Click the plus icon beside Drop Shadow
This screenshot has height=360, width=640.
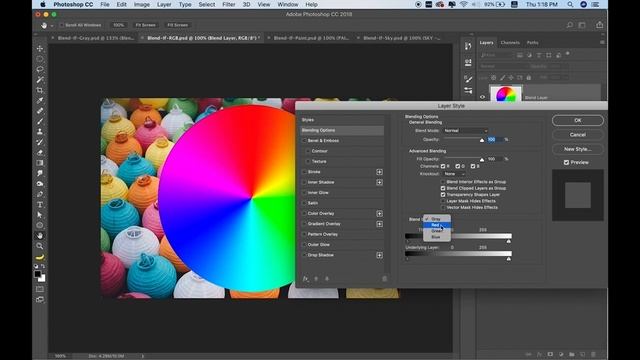379,255
